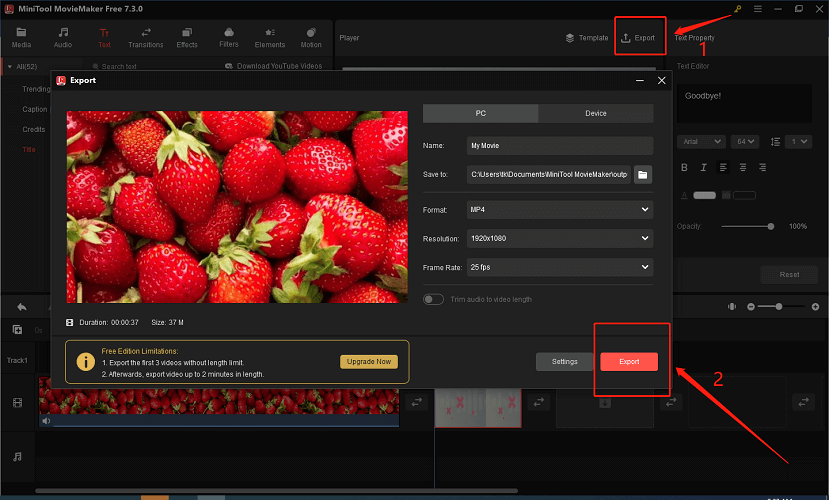Image resolution: width=829 pixels, height=500 pixels.
Task: Click the Save to path field
Action: (549, 174)
